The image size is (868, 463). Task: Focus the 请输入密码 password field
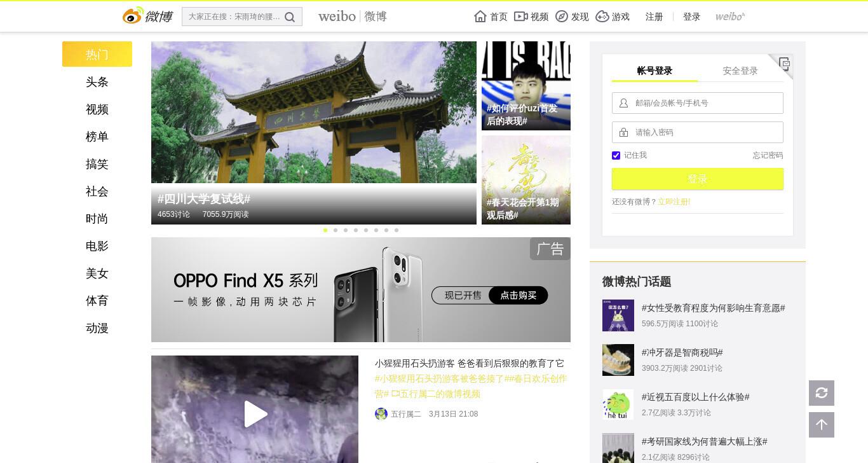click(x=698, y=132)
